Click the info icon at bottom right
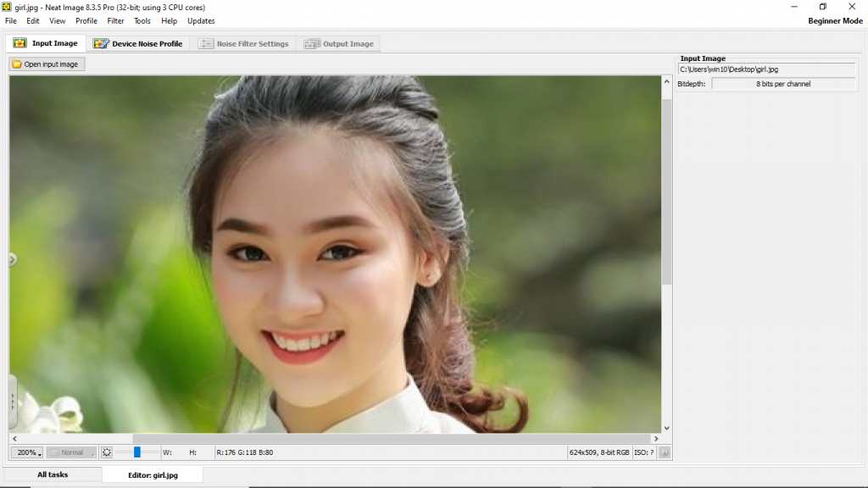This screenshot has height=488, width=868. [x=665, y=452]
